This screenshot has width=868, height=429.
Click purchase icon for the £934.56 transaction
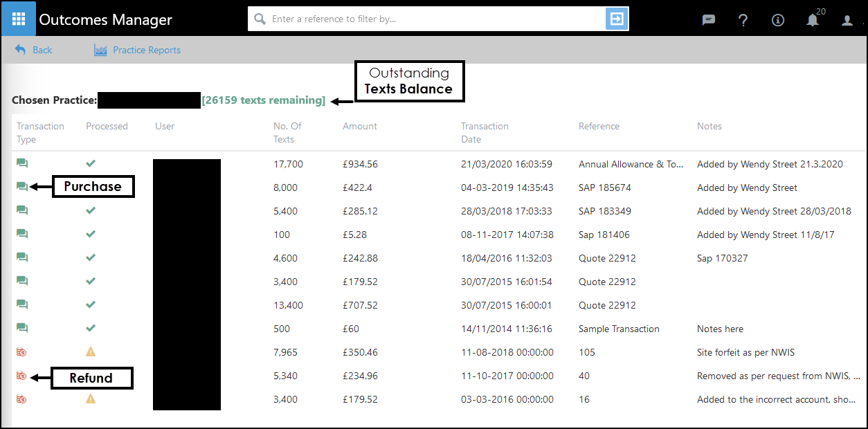tap(22, 164)
